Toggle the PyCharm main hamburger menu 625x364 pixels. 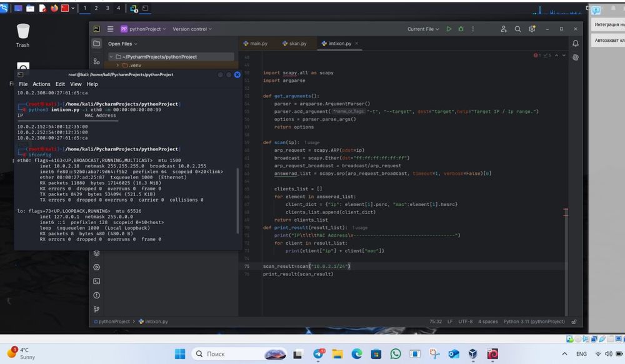(111, 29)
